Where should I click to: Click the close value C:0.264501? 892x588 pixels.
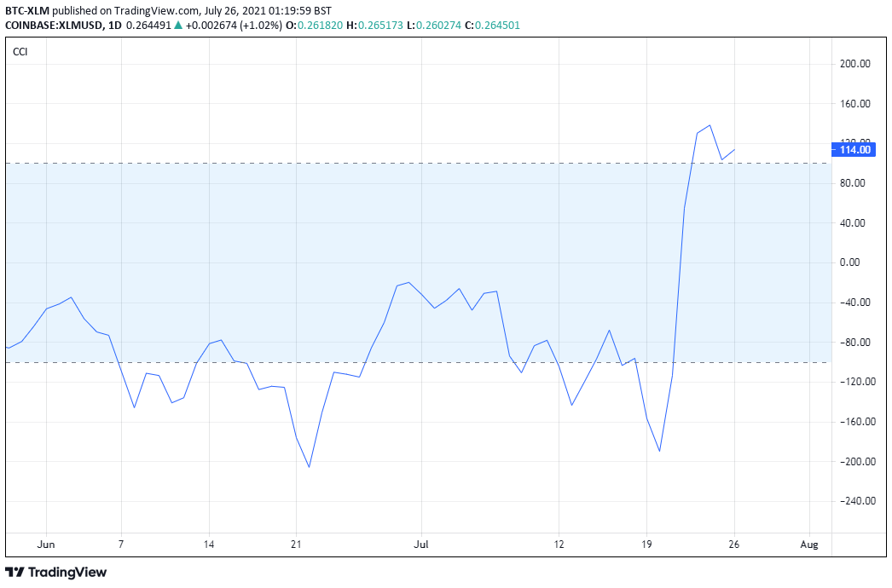pos(493,25)
